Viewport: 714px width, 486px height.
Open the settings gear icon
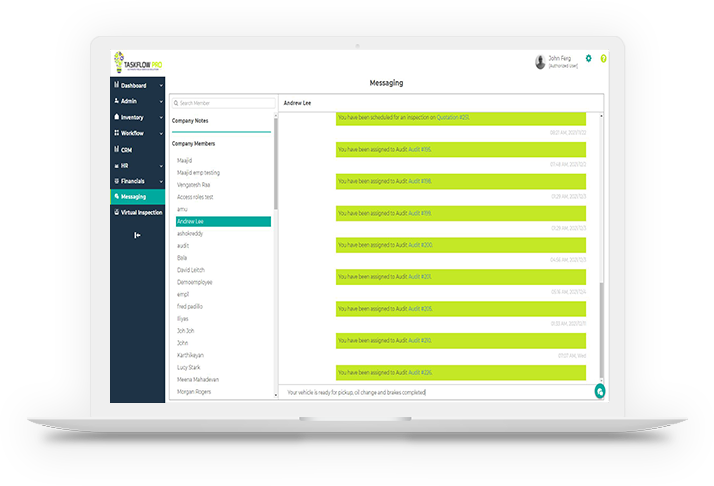[x=589, y=59]
